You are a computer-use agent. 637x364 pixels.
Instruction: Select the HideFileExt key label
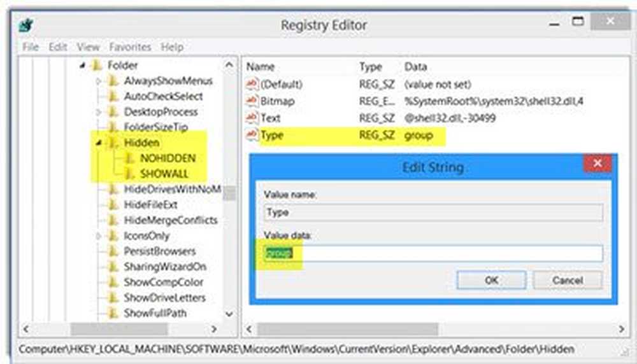pyautogui.click(x=150, y=204)
